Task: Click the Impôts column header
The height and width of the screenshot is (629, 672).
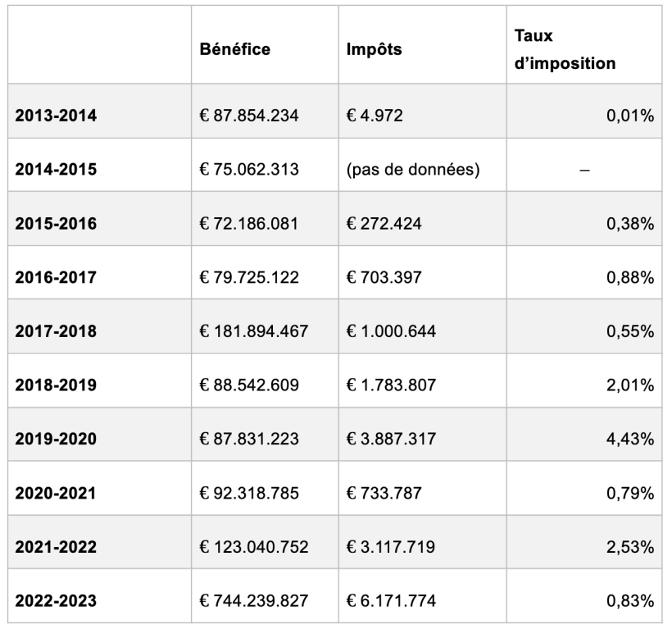Action: click(x=375, y=48)
